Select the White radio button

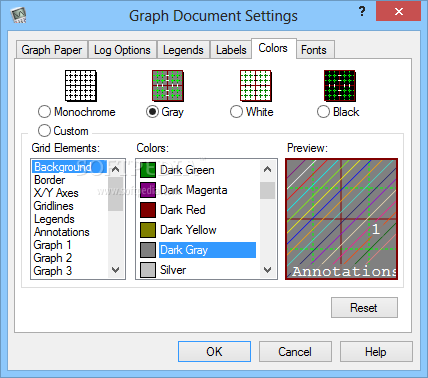pos(236,112)
